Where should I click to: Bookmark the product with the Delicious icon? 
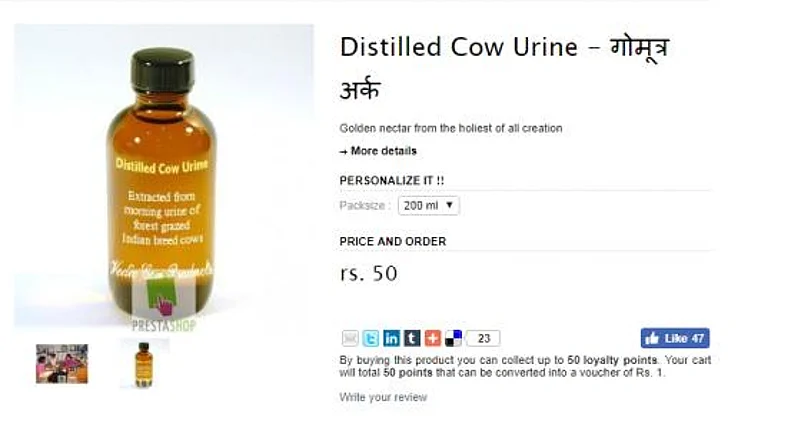pyautogui.click(x=453, y=338)
